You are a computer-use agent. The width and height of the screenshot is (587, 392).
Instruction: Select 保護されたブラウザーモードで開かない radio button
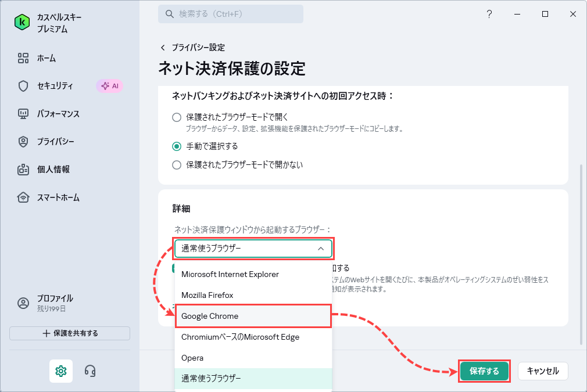pos(177,165)
